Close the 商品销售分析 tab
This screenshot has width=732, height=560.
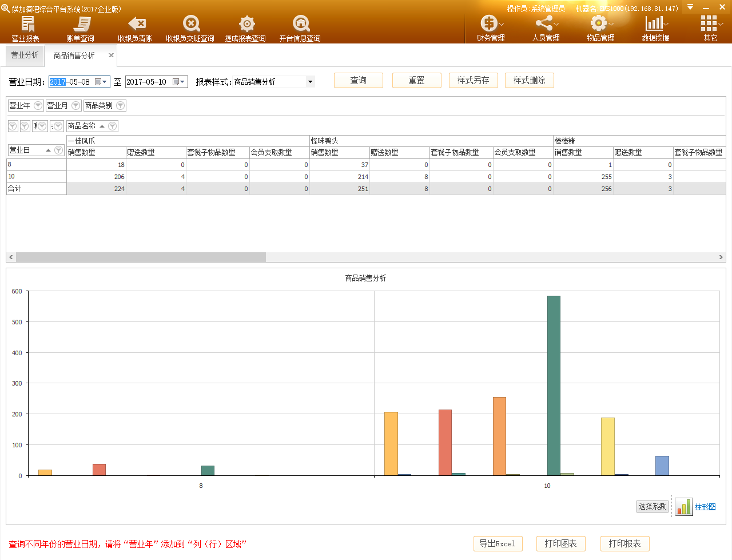pos(111,55)
